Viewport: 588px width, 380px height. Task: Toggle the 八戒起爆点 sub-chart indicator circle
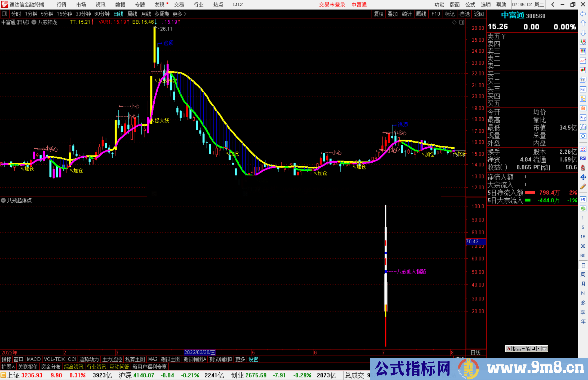pyautogui.click(x=3, y=200)
